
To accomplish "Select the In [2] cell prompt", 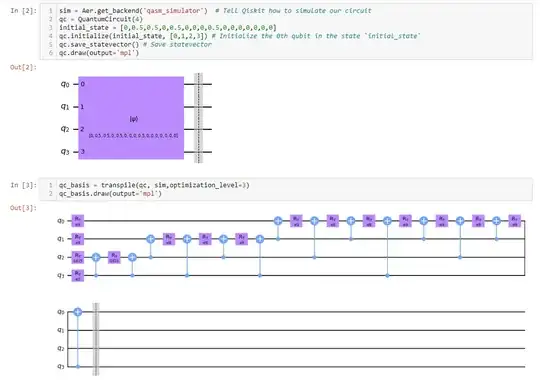I will point(23,11).
